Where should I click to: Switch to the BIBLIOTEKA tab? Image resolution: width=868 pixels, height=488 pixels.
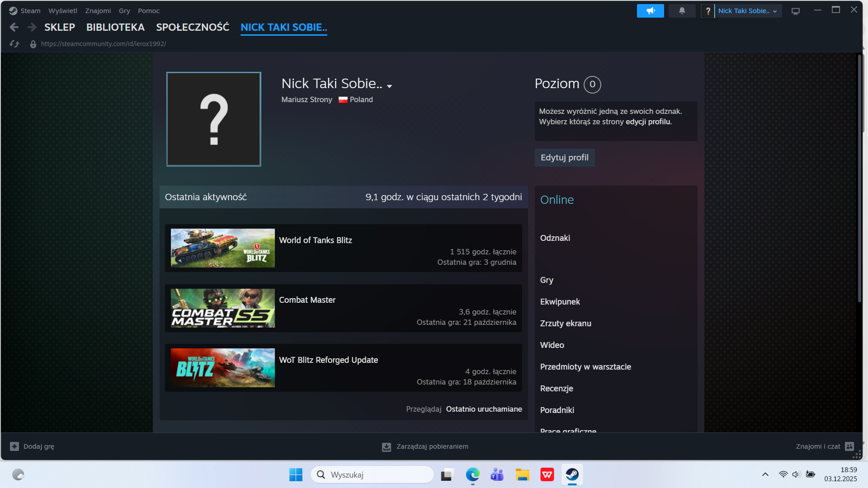click(x=115, y=27)
